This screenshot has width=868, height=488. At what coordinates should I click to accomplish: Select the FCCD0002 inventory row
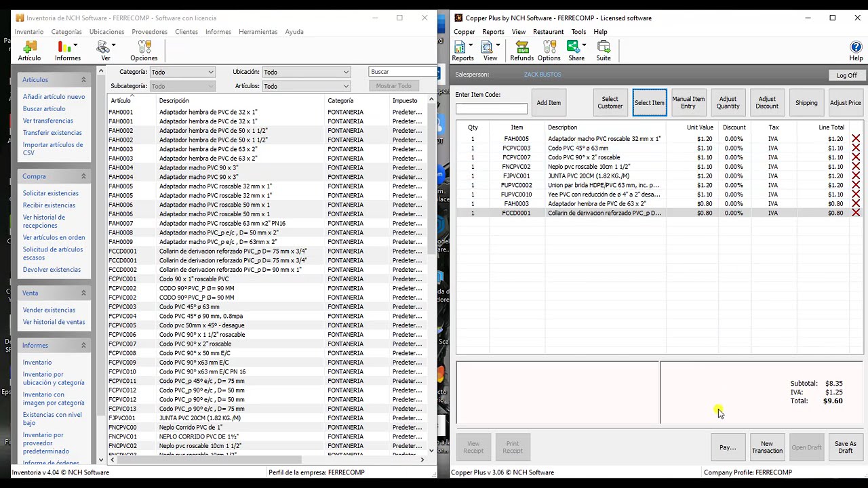(267, 270)
